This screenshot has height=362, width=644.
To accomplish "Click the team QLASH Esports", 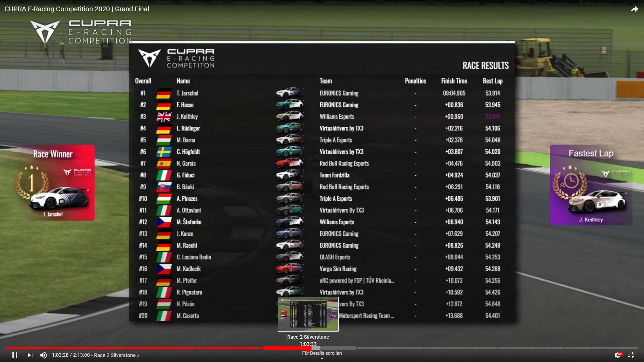I will point(335,257).
